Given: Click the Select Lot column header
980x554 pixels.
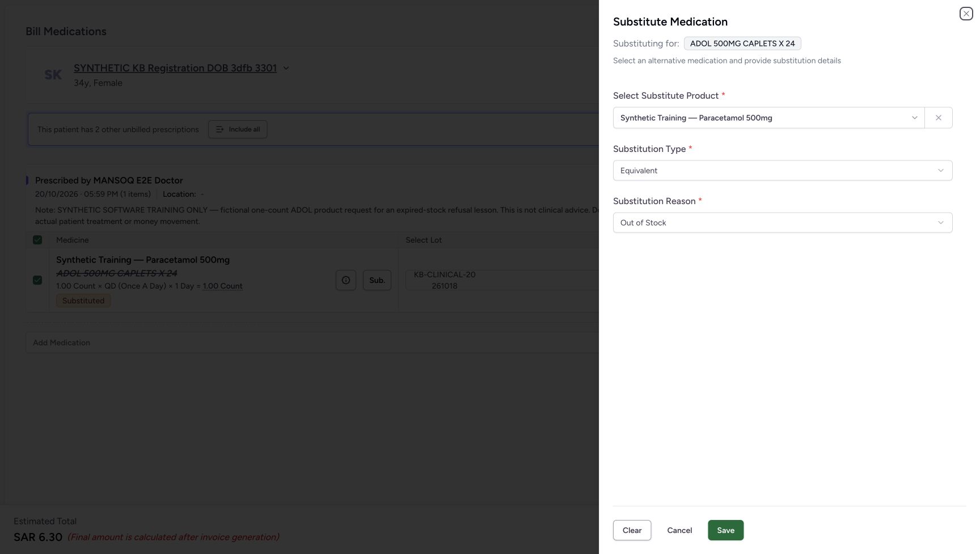Looking at the screenshot, I should pos(424,240).
